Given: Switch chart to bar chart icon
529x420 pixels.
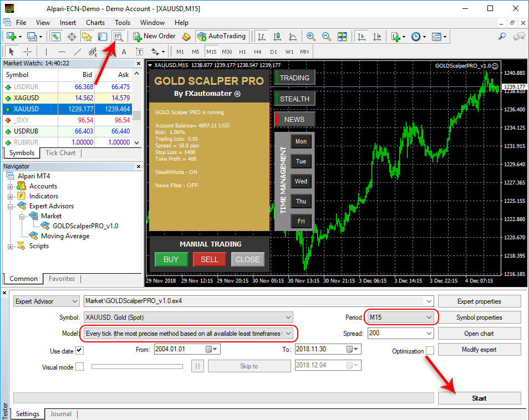Looking at the screenshot, I should pos(262,37).
